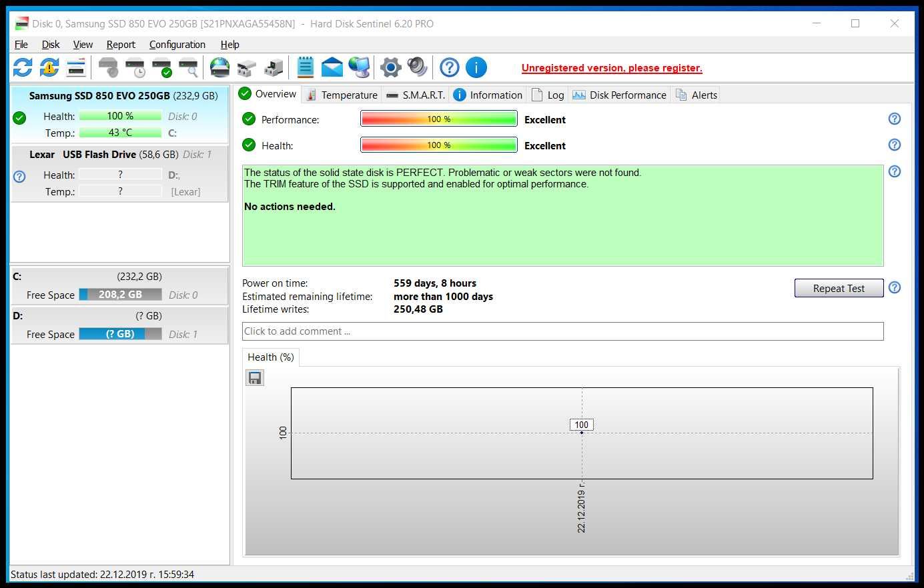
Task: Save the health graph with floppy icon
Action: point(255,378)
